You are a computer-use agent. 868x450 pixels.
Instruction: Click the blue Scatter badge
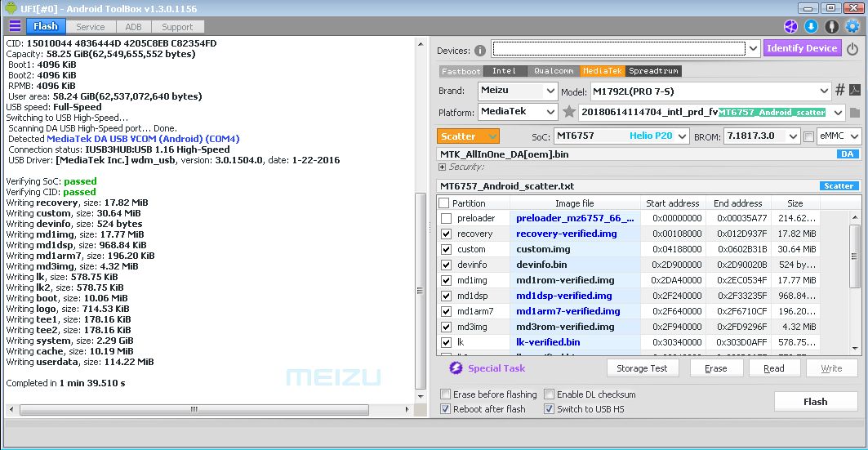(x=839, y=186)
